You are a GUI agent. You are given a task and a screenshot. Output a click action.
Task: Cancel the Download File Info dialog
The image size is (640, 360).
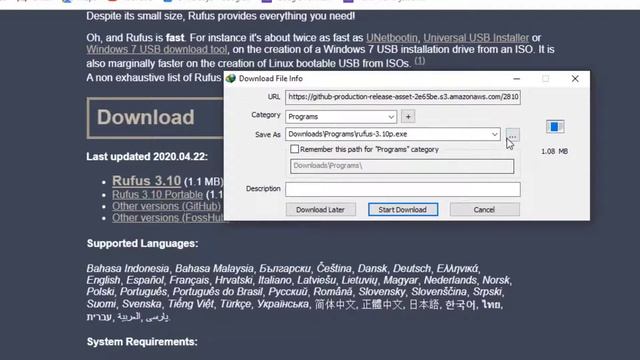pos(484,209)
